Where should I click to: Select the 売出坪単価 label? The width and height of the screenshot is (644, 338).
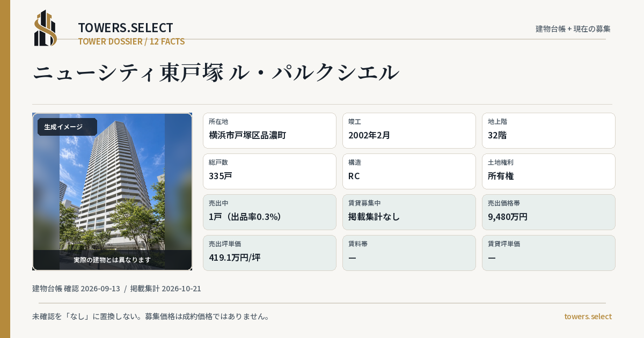click(x=225, y=244)
